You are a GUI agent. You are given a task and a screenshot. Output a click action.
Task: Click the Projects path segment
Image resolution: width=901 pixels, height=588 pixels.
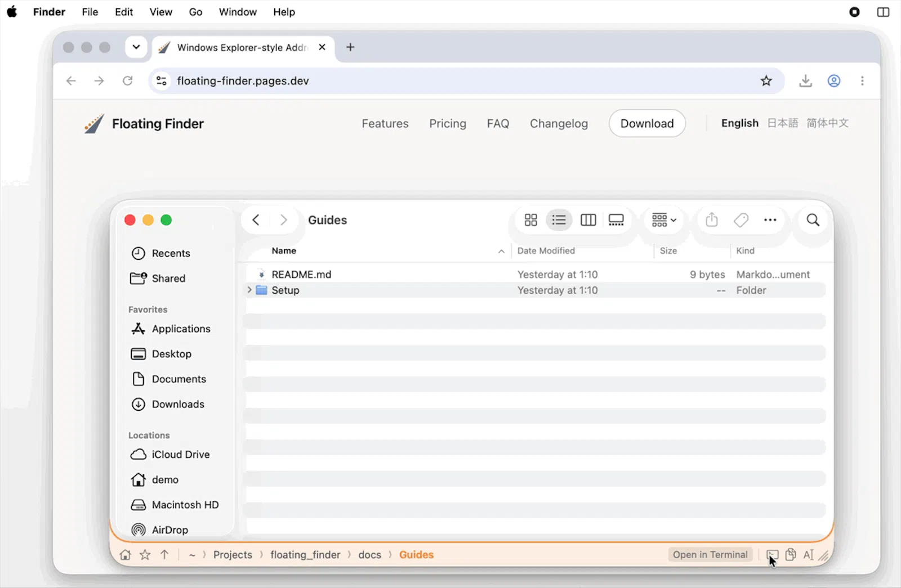[x=233, y=555]
